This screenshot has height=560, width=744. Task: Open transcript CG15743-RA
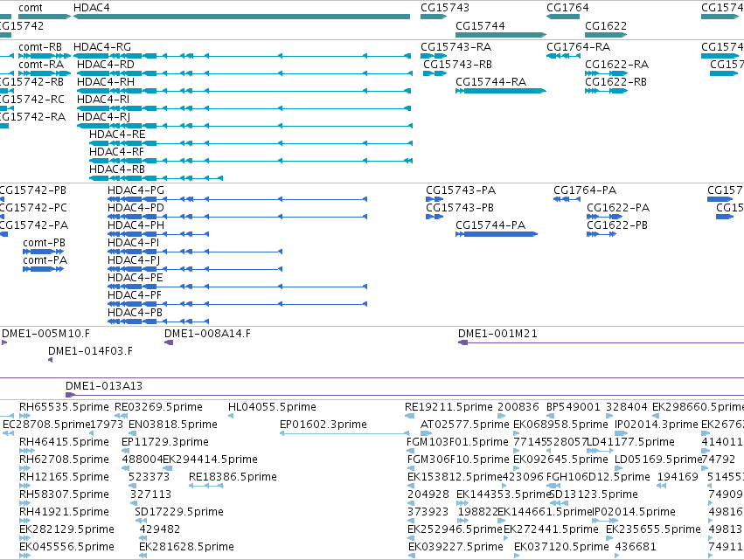click(434, 56)
